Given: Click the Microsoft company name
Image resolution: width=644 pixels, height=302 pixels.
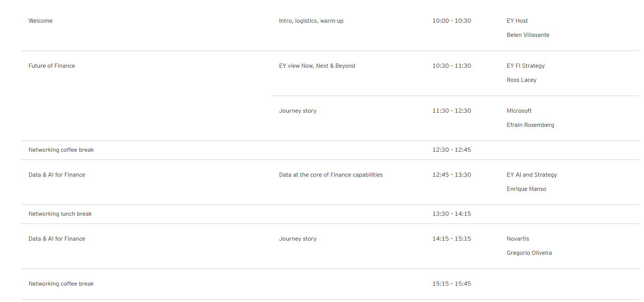Looking at the screenshot, I should tap(519, 111).
